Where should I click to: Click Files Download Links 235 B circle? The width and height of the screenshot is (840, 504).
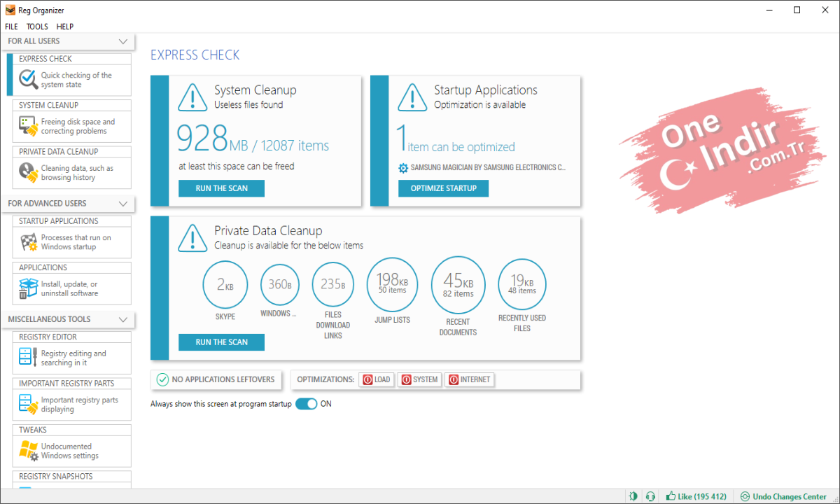[x=333, y=285]
